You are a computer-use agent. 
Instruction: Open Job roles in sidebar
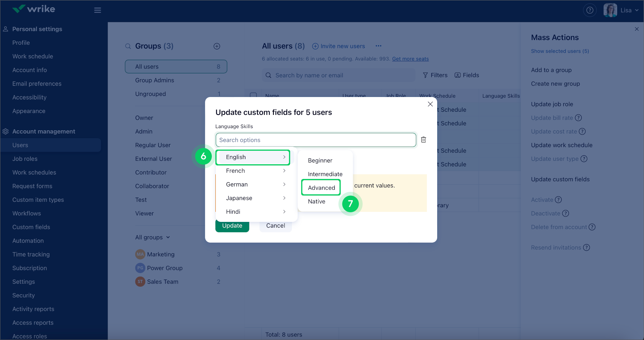pyautogui.click(x=25, y=159)
